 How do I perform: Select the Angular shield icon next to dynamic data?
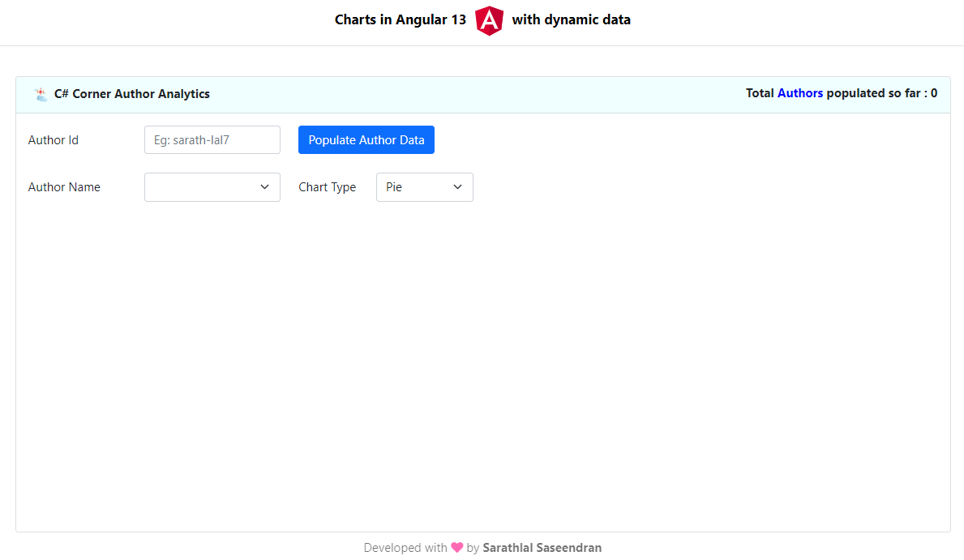pyautogui.click(x=489, y=20)
